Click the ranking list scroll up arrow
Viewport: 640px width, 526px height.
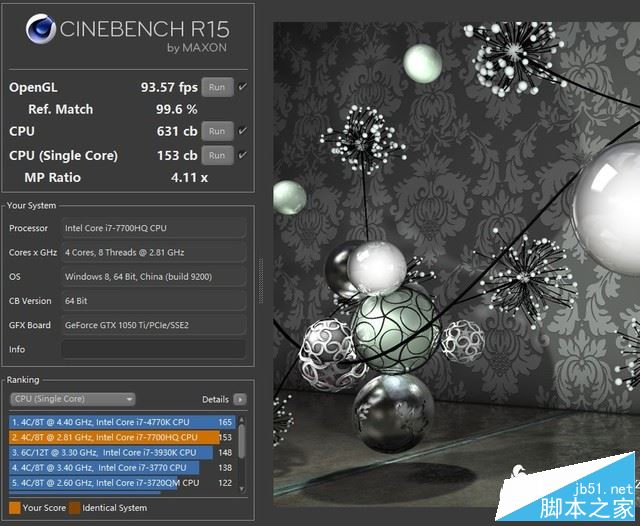241,419
